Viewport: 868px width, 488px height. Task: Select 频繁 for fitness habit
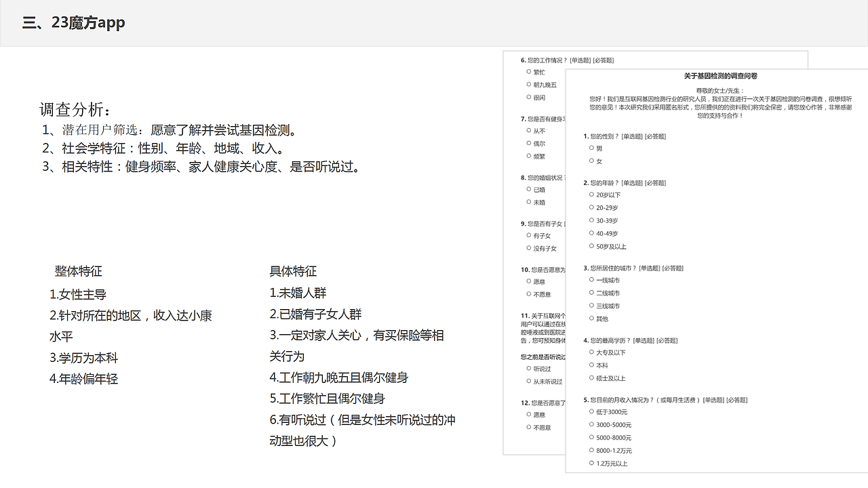[x=529, y=156]
